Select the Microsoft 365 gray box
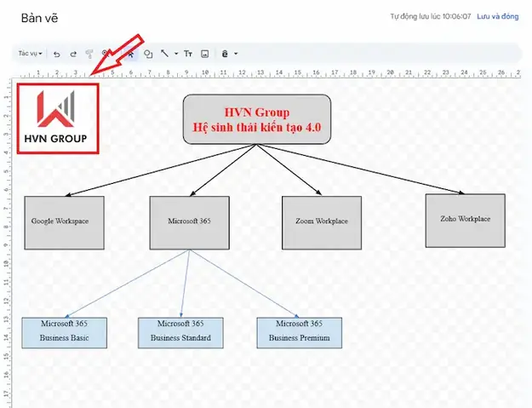 point(190,222)
